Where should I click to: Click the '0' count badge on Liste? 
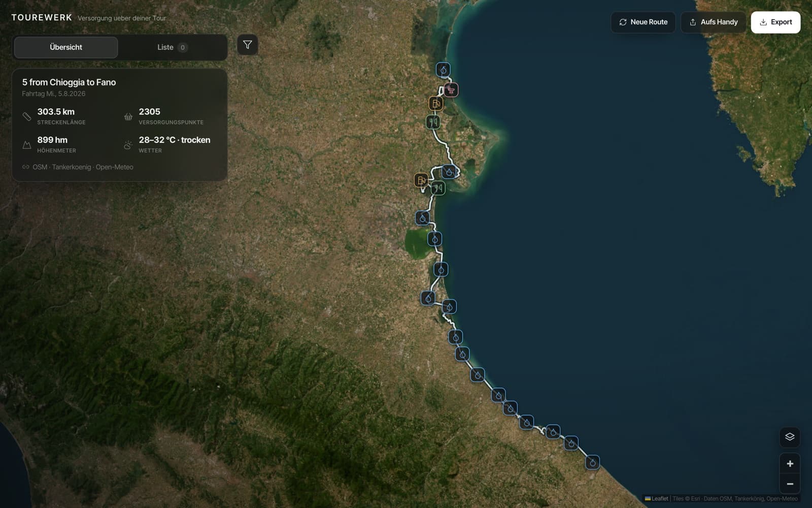pyautogui.click(x=183, y=47)
